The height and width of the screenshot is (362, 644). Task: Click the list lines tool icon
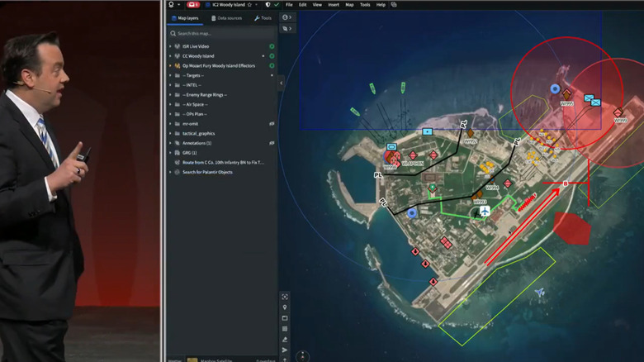(x=285, y=329)
